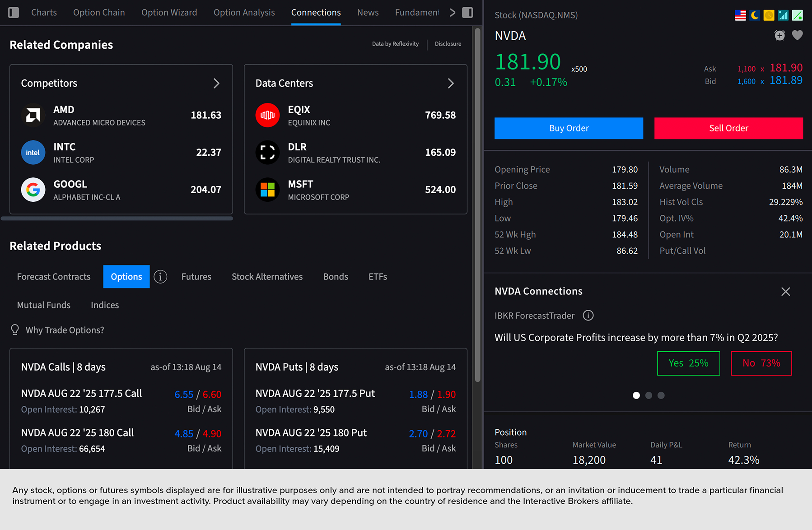Add NVDA to favorites with heart icon
The width and height of the screenshot is (812, 530).
pyautogui.click(x=797, y=35)
